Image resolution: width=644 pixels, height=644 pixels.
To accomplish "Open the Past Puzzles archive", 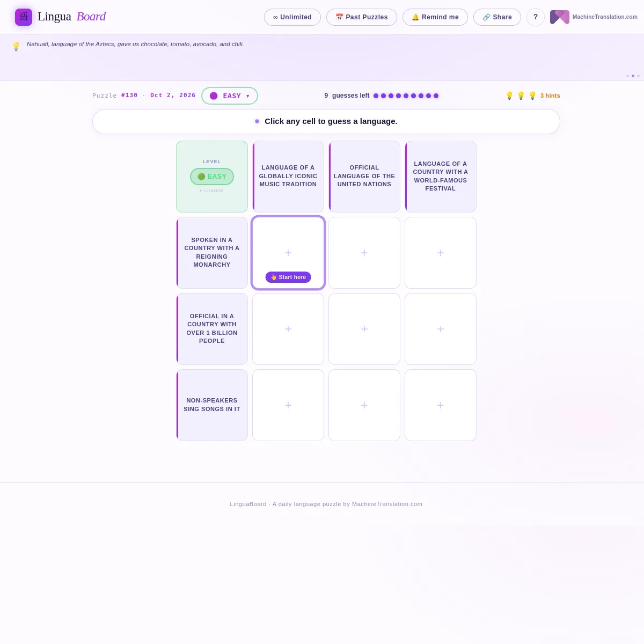I will (362, 17).
